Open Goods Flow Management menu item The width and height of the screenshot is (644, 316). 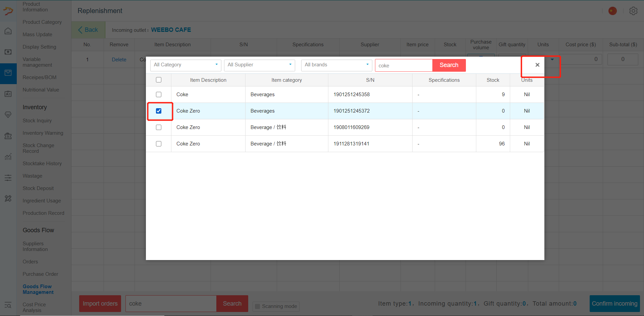tap(38, 289)
